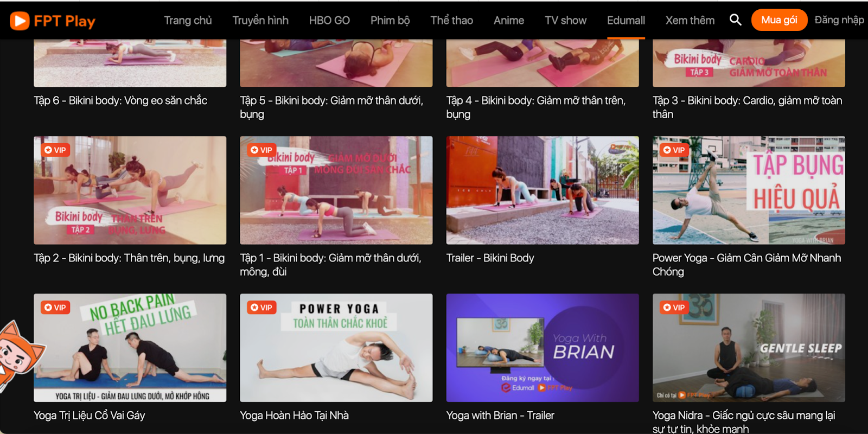Screen dimensions: 868x434
Task: Click VIP badge on No Back Pain thumbnail
Action: point(55,308)
